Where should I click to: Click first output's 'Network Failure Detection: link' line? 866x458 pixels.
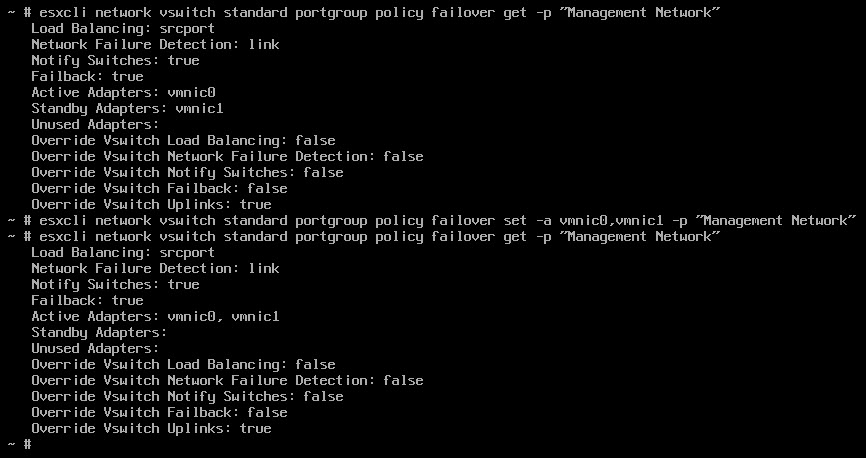155,44
